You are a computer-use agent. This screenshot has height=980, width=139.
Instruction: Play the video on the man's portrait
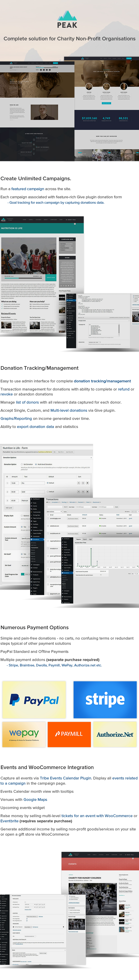coord(44,112)
